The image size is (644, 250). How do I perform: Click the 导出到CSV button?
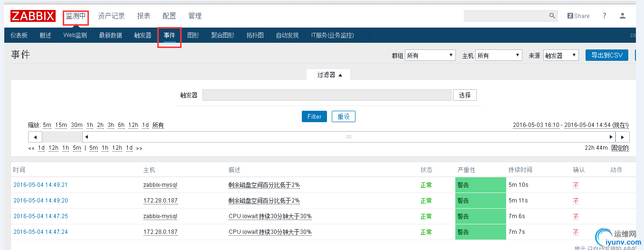click(x=607, y=55)
